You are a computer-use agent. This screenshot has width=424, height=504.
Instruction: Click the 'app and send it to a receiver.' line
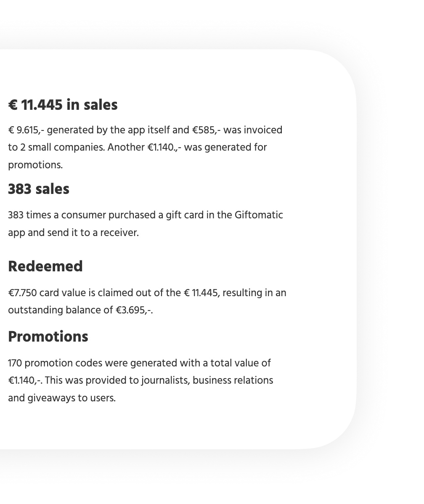(x=73, y=233)
